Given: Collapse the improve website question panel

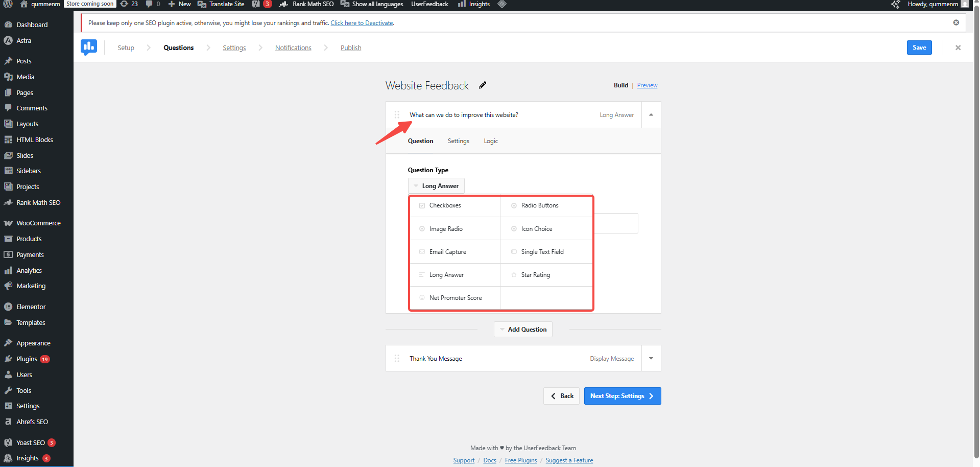Looking at the screenshot, I should click(x=651, y=115).
